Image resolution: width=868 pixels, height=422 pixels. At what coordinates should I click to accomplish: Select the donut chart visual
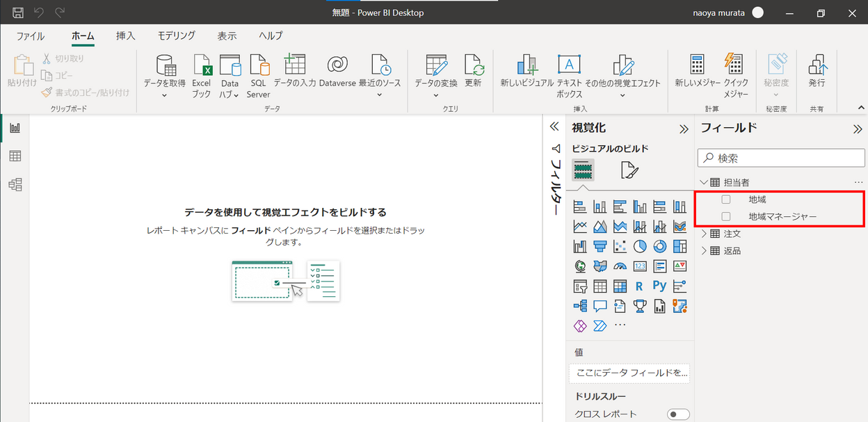tap(660, 246)
